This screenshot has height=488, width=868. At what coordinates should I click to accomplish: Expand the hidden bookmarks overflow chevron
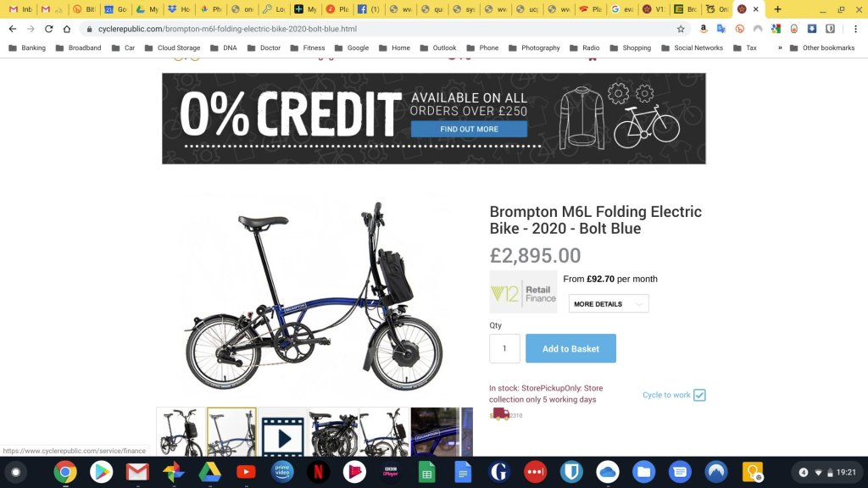pos(780,48)
